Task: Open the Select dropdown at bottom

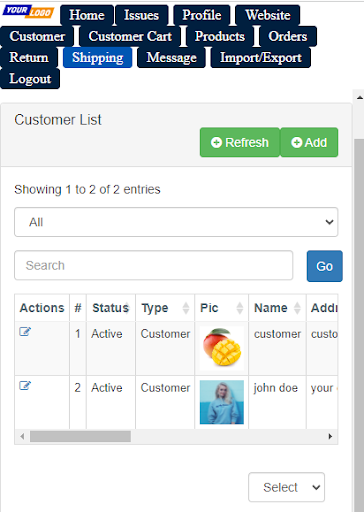Action: (286, 487)
